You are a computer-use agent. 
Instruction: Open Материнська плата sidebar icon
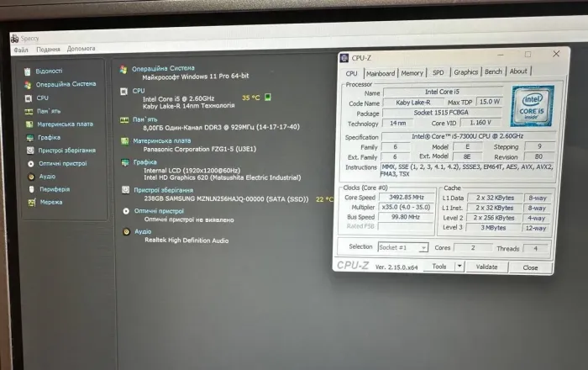pyautogui.click(x=29, y=124)
